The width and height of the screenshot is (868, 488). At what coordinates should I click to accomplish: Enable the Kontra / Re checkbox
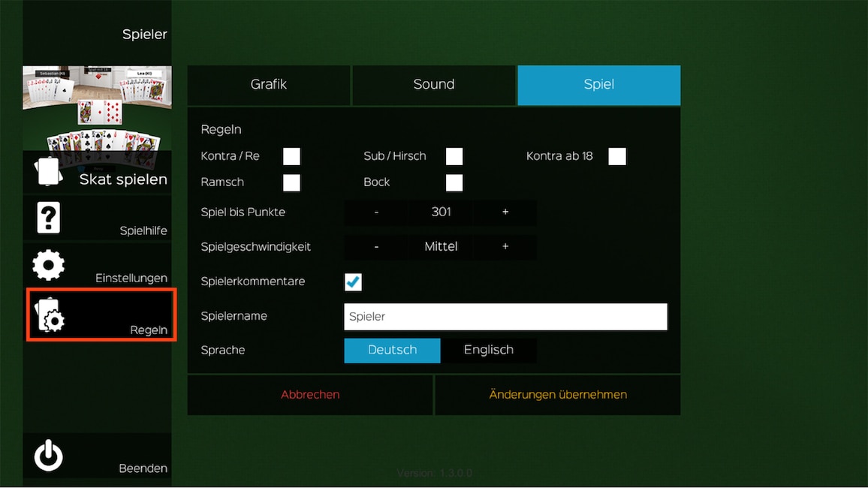[x=292, y=157]
